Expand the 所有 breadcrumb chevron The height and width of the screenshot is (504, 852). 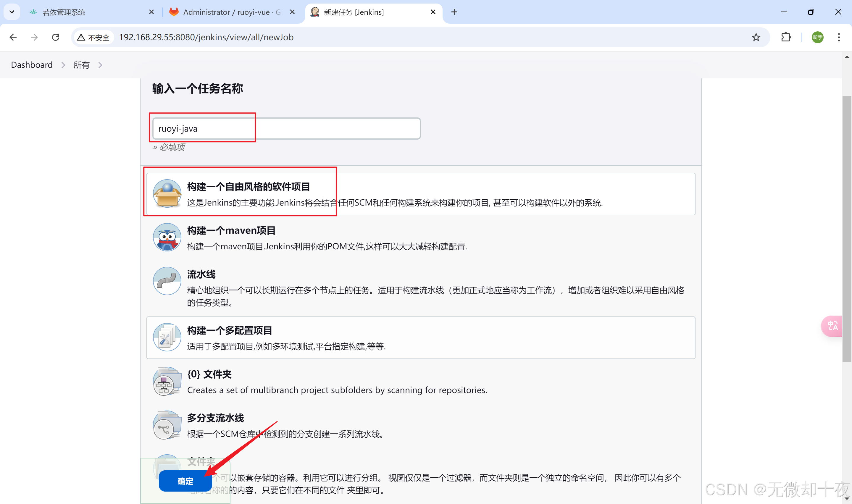100,65
